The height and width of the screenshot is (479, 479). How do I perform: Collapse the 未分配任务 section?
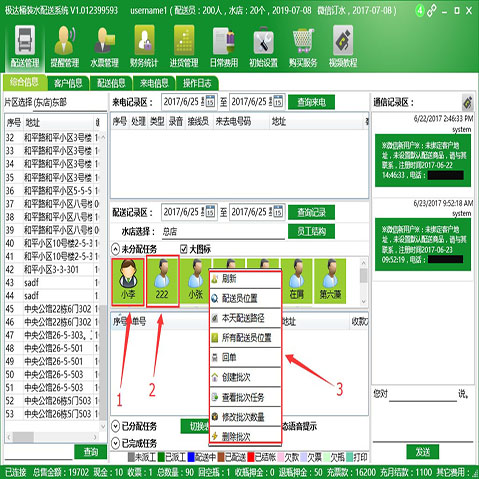(x=115, y=249)
